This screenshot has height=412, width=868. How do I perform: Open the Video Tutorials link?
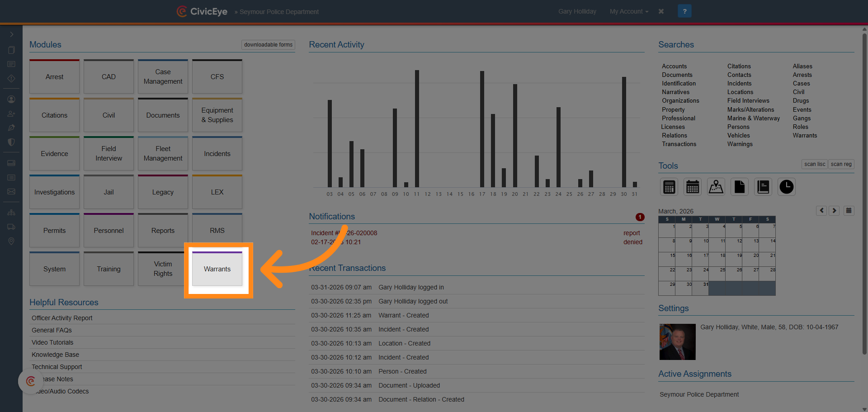52,342
